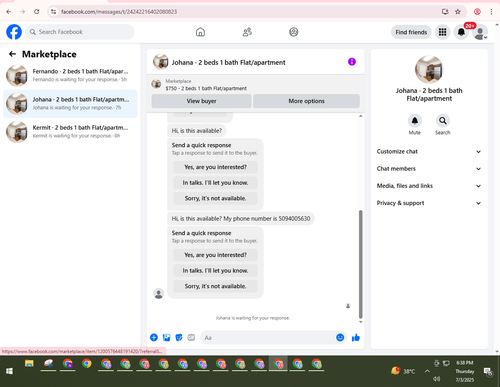Viewport: 500px width, 387px height.
Task: Send last 'Sorry, it's not available.' reply
Action: click(x=215, y=286)
